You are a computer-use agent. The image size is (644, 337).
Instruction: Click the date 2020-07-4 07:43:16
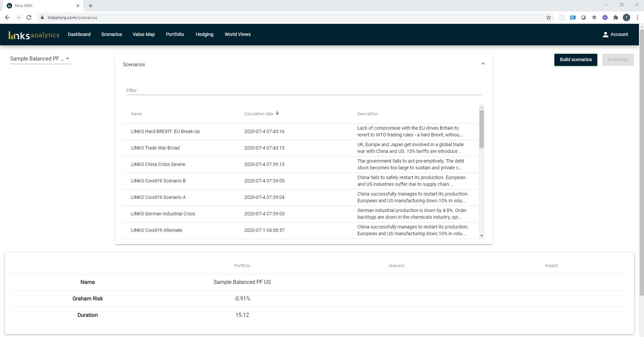(x=264, y=131)
